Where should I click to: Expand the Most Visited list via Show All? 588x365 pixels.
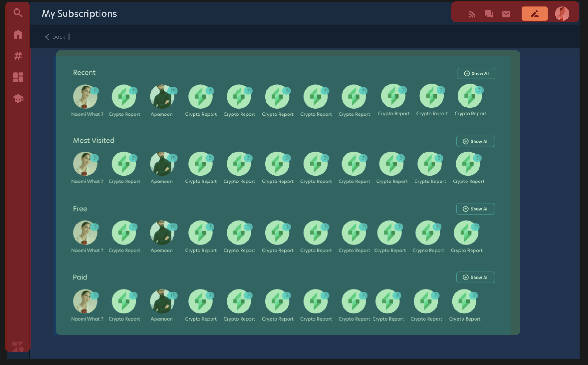pyautogui.click(x=475, y=141)
